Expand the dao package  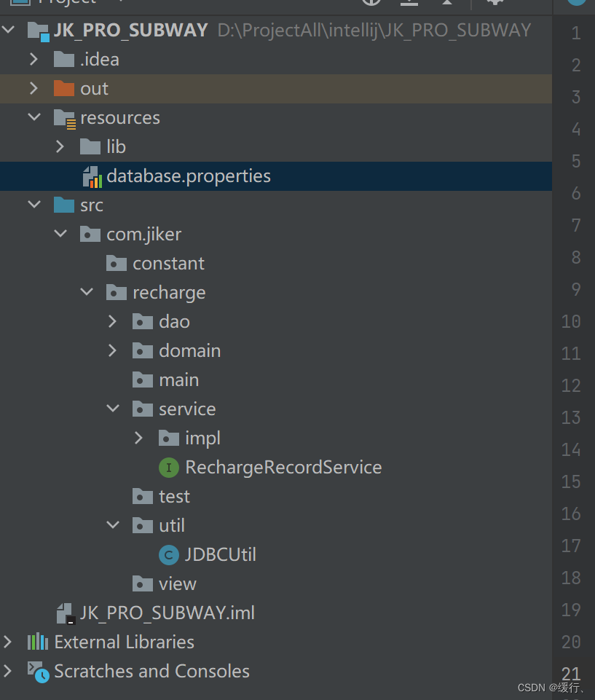point(113,321)
